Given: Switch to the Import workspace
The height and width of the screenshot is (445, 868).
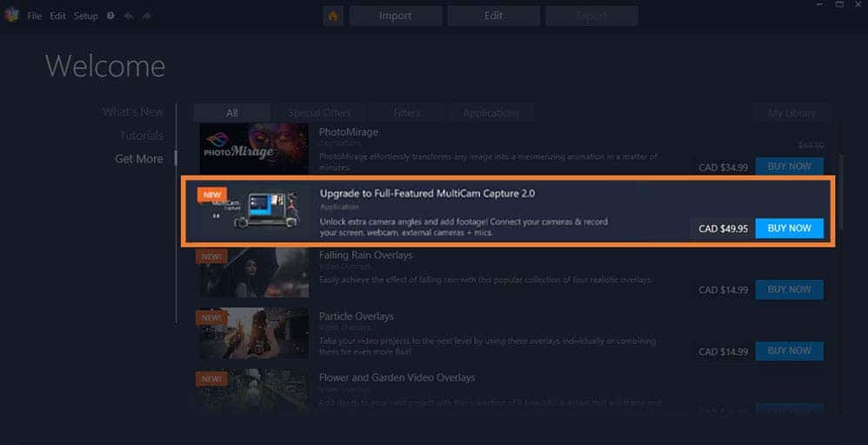Looking at the screenshot, I should click(395, 16).
